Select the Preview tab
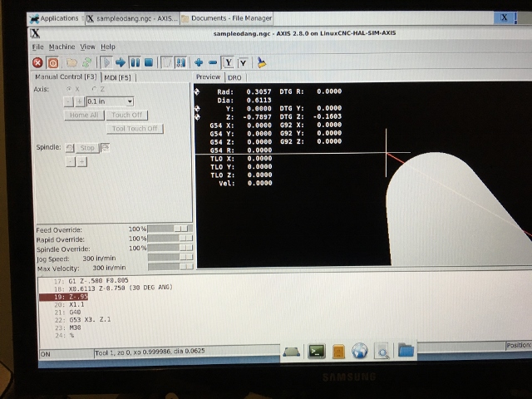 point(208,77)
